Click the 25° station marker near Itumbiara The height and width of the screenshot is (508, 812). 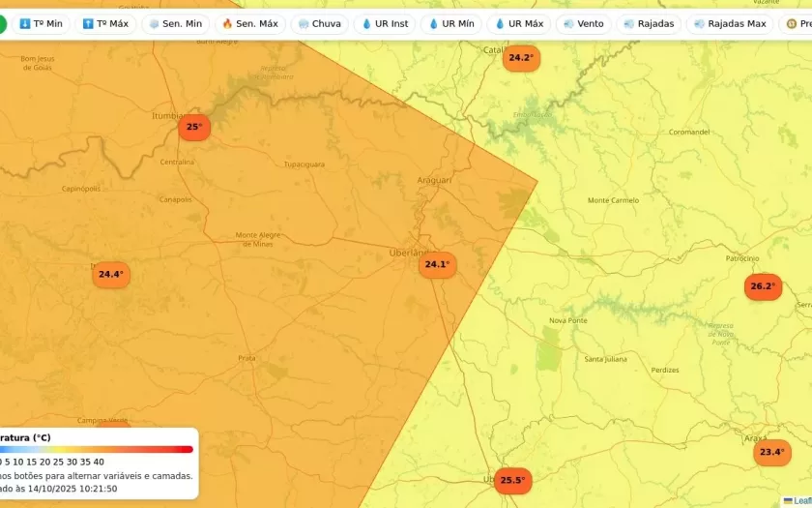pos(193,127)
